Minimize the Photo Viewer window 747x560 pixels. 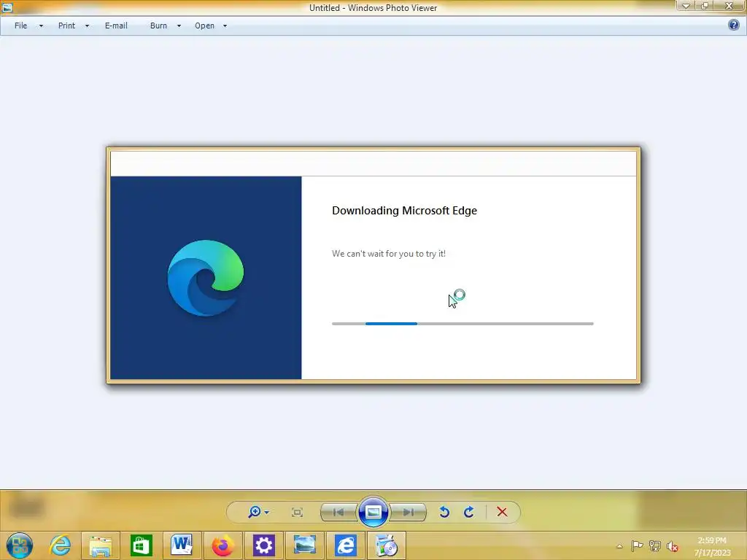(686, 6)
